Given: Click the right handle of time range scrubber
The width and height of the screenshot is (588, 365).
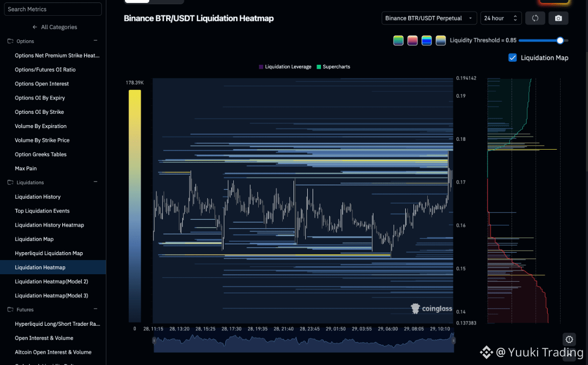Looking at the screenshot, I should pyautogui.click(x=453, y=340).
